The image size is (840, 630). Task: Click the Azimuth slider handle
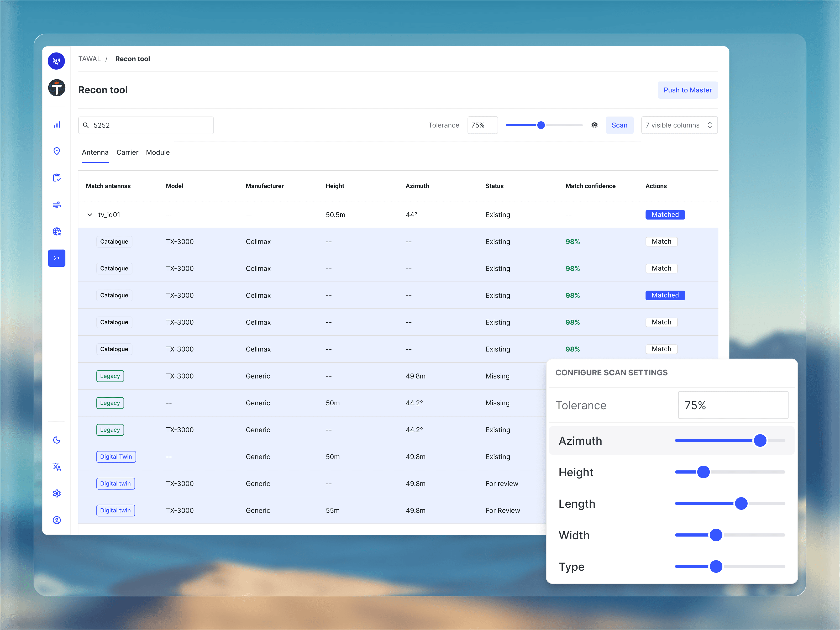click(x=760, y=440)
